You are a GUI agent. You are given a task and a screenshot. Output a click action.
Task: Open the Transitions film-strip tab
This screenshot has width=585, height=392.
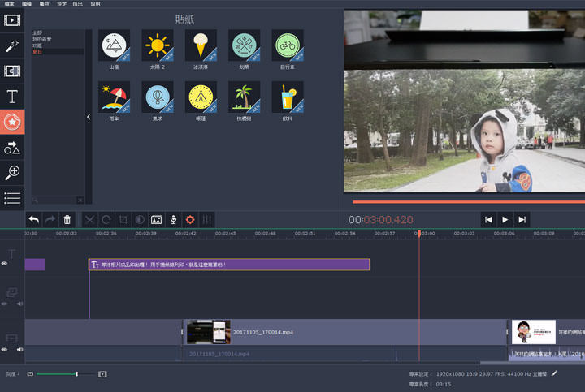click(12, 71)
